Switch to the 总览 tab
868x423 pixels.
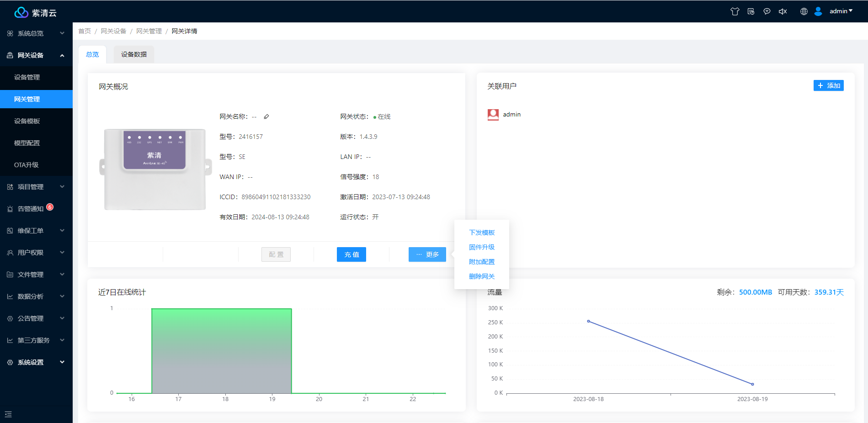[x=92, y=54]
